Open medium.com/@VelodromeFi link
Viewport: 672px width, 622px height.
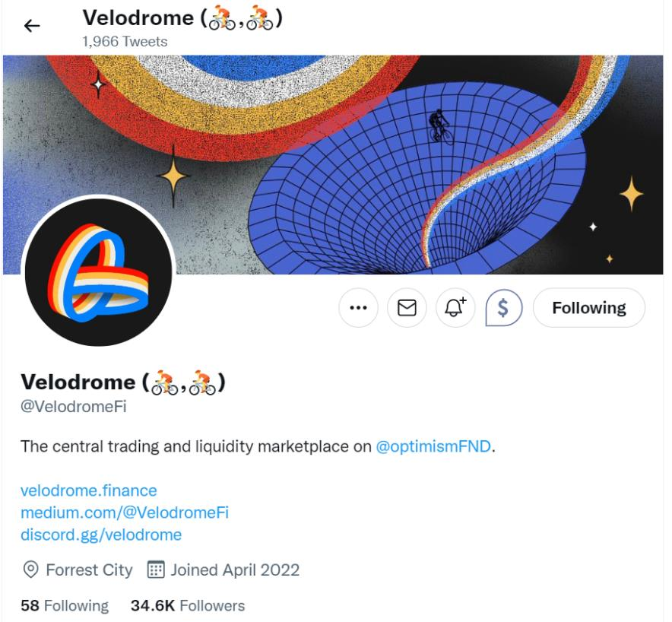point(125,513)
